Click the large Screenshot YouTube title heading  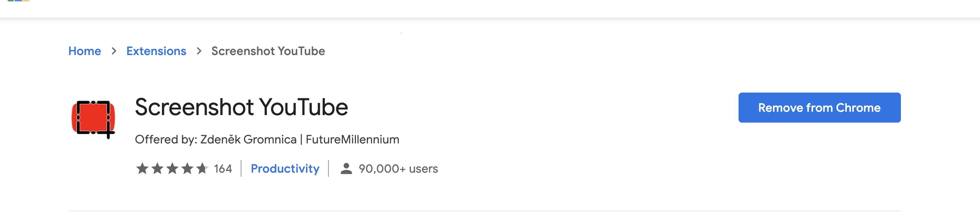241,107
